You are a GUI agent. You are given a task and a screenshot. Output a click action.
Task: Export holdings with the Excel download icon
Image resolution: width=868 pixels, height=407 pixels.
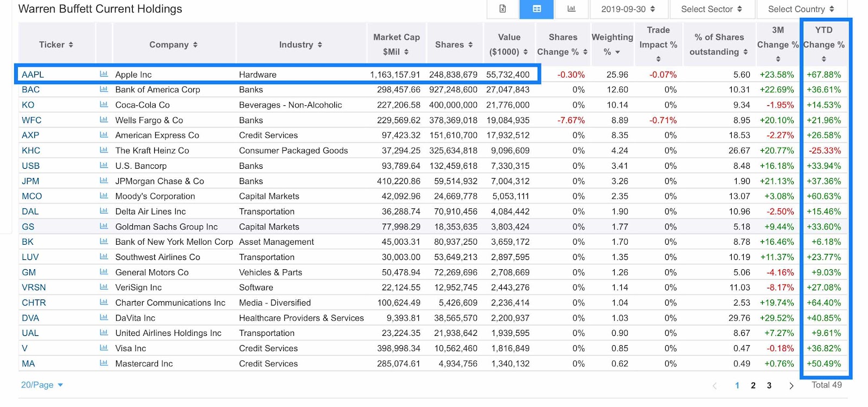tap(503, 9)
